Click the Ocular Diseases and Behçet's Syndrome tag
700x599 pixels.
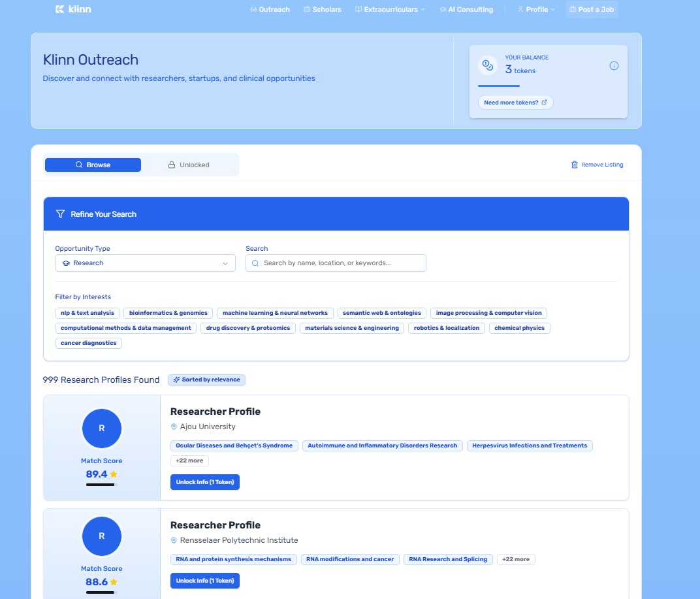(x=234, y=445)
